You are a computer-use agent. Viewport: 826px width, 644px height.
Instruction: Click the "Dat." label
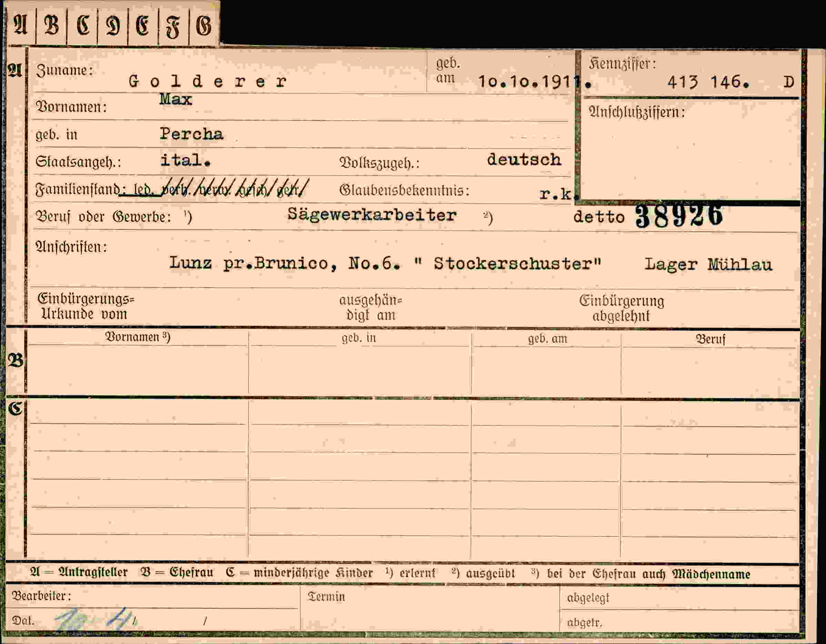point(23,621)
